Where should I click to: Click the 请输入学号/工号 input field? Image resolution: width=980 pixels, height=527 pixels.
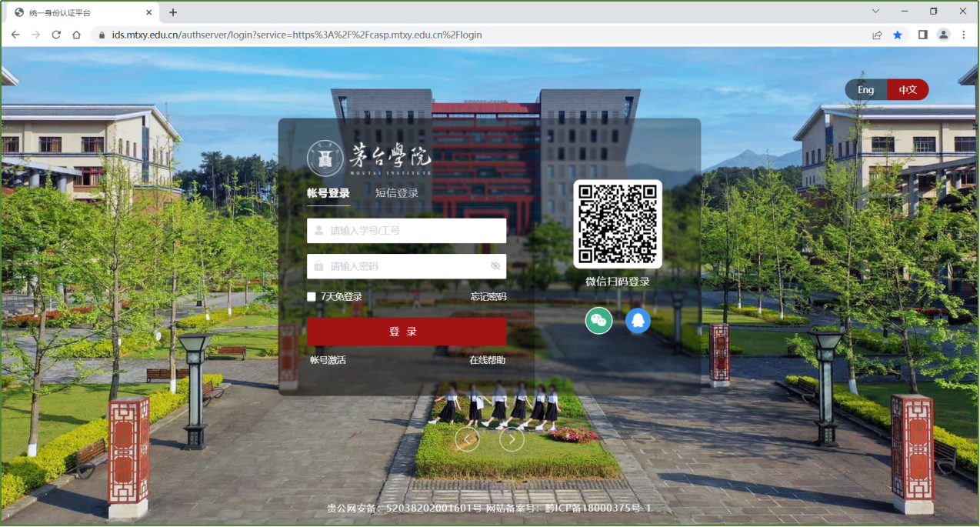[x=415, y=231]
